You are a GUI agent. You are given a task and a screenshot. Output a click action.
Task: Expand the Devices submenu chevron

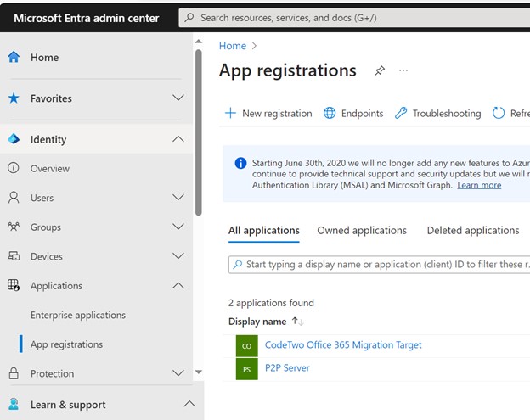[x=178, y=256]
